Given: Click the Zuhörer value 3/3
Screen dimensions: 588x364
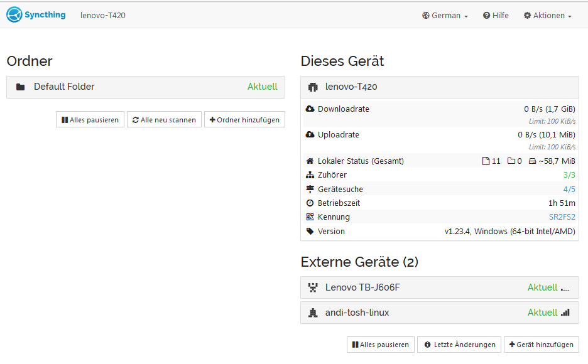Looking at the screenshot, I should (x=569, y=175).
